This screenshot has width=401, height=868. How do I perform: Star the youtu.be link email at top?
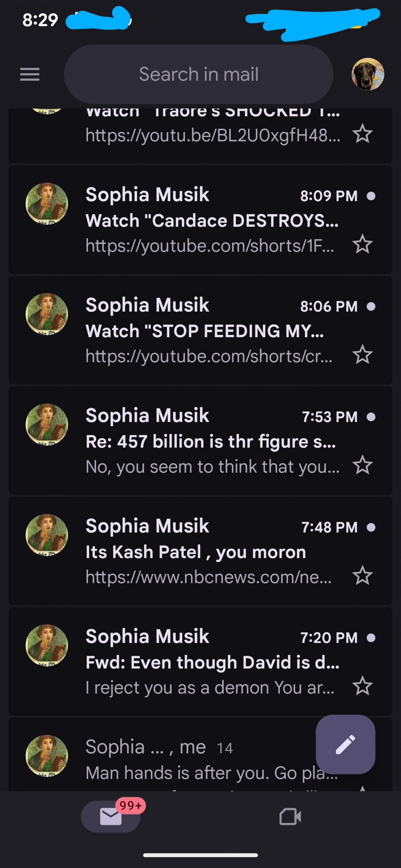pos(362,134)
